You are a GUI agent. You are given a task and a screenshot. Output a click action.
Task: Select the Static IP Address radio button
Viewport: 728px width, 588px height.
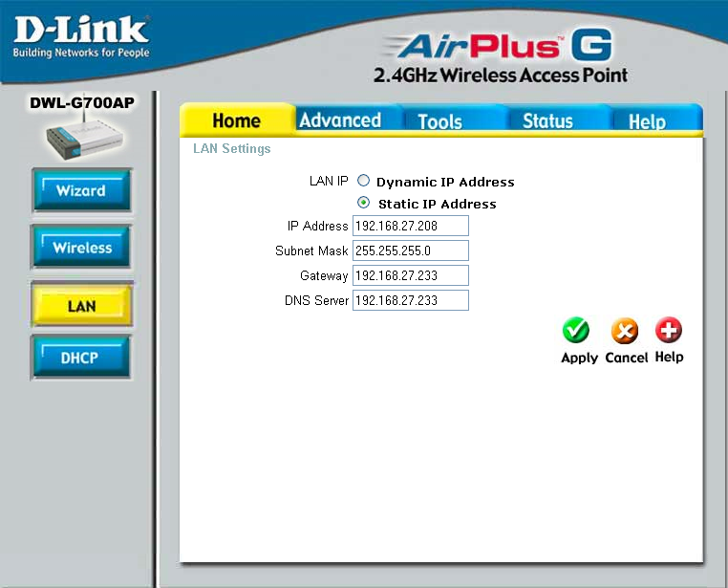(364, 203)
